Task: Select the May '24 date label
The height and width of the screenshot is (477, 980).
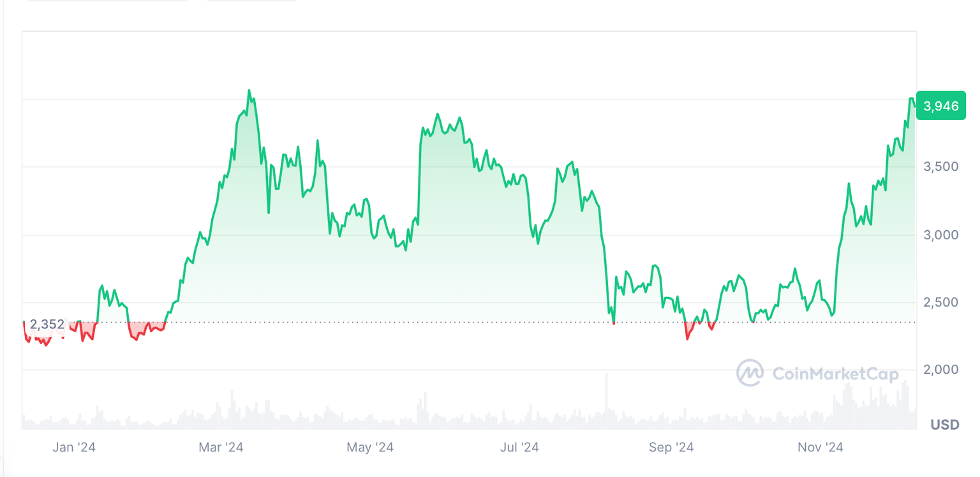Action: pyautogui.click(x=370, y=448)
